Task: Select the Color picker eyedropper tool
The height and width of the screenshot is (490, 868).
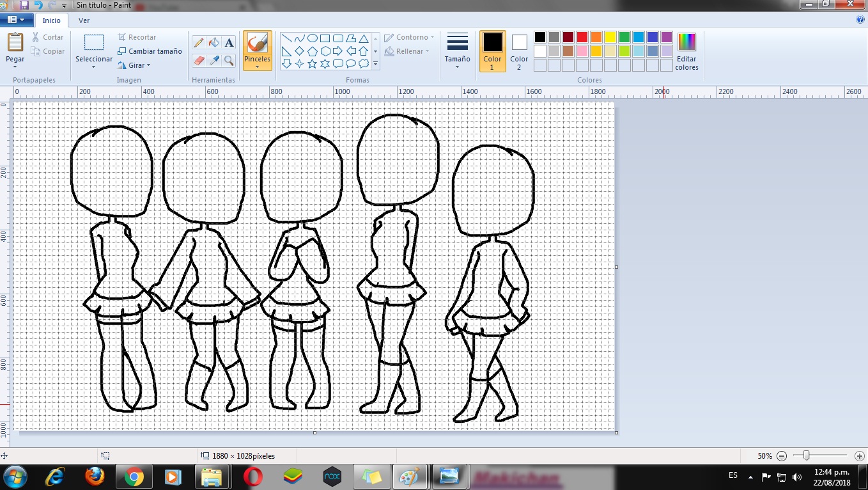Action: (214, 61)
